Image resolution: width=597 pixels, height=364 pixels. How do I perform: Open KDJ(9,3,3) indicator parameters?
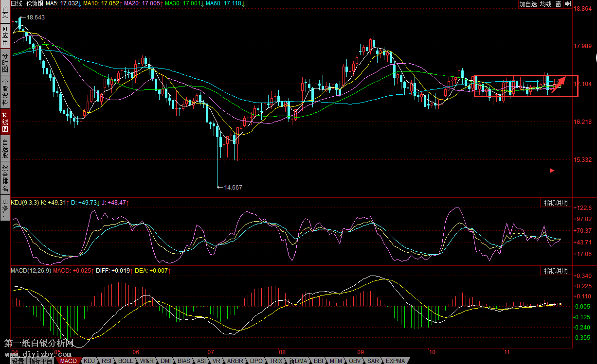24,202
